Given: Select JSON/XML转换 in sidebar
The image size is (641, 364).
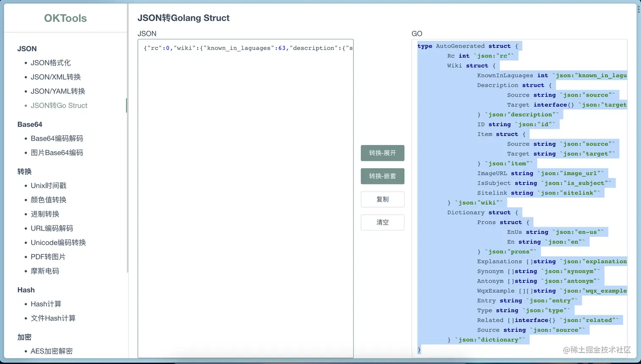Looking at the screenshot, I should coord(56,77).
